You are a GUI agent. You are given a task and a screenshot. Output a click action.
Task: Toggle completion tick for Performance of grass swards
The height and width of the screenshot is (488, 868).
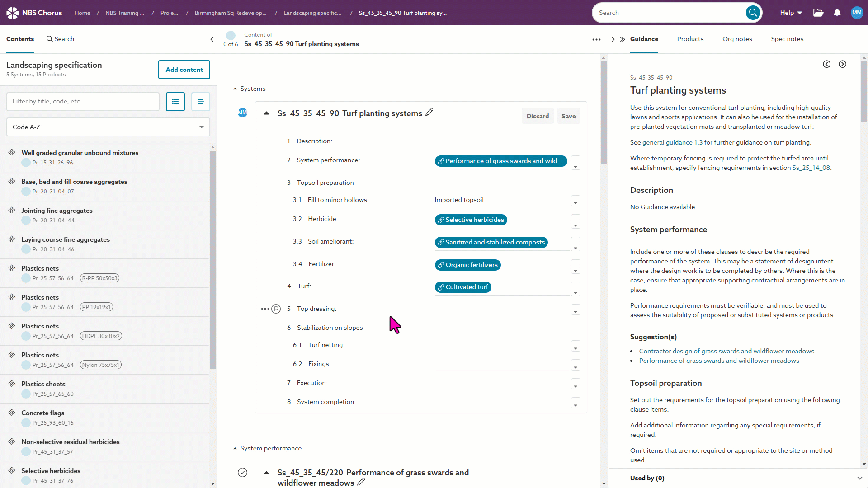coord(243,473)
